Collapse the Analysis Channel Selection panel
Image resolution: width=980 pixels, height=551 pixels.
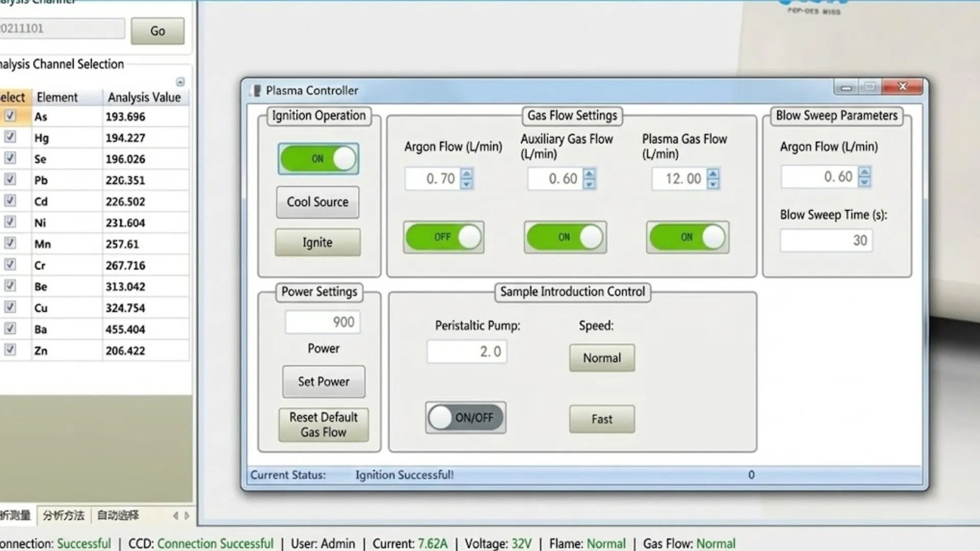click(x=180, y=82)
